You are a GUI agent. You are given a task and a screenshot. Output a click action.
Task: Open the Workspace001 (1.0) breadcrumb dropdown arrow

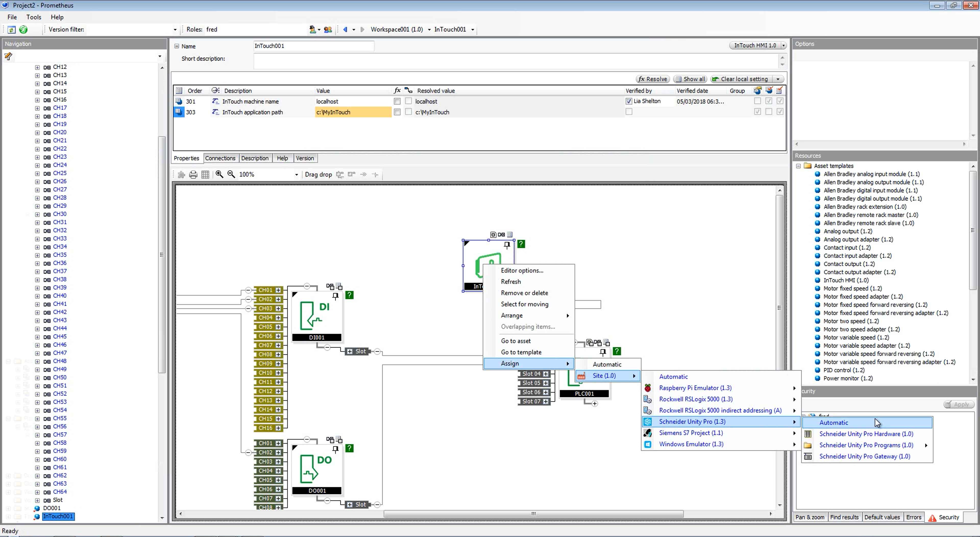pyautogui.click(x=429, y=30)
